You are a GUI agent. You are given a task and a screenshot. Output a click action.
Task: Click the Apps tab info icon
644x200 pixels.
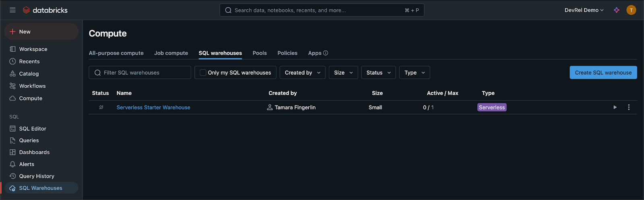coord(326,53)
